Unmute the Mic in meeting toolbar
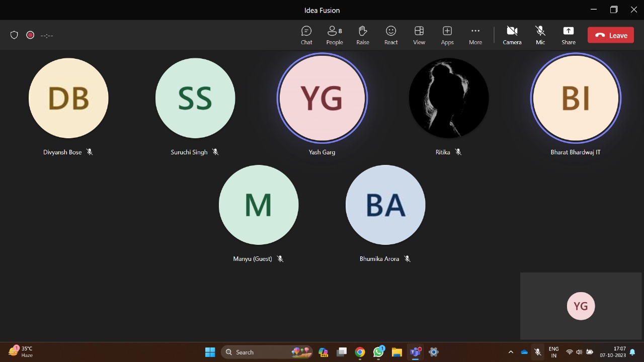The width and height of the screenshot is (644, 362). coord(540,35)
